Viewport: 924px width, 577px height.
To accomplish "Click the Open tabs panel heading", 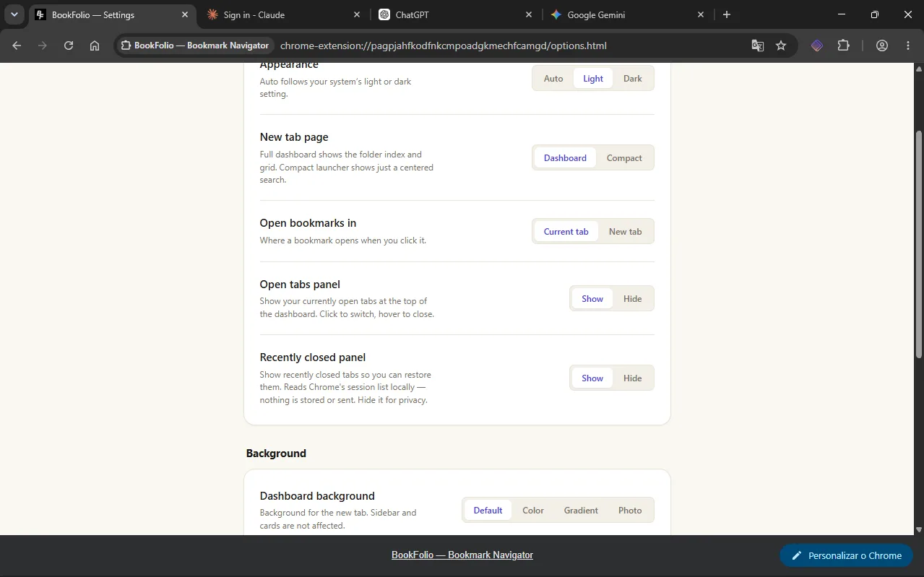I will 300,285.
